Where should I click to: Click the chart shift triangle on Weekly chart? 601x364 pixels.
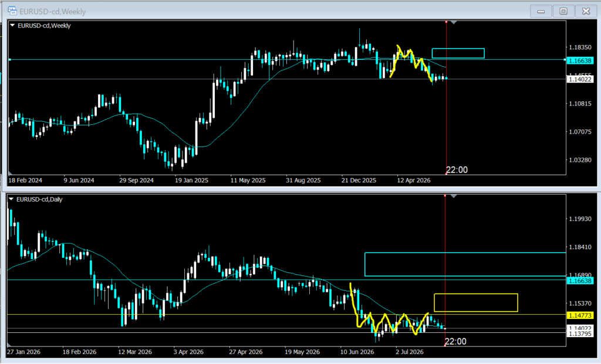click(x=454, y=23)
